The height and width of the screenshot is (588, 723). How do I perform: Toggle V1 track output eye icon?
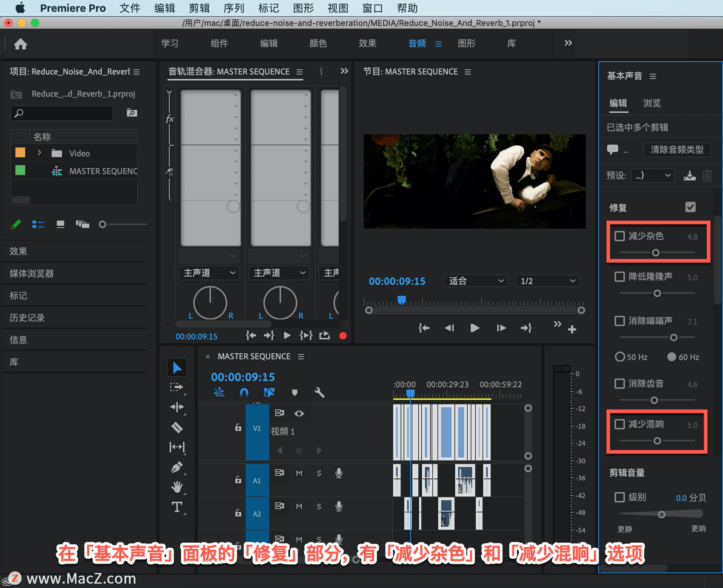(x=299, y=414)
